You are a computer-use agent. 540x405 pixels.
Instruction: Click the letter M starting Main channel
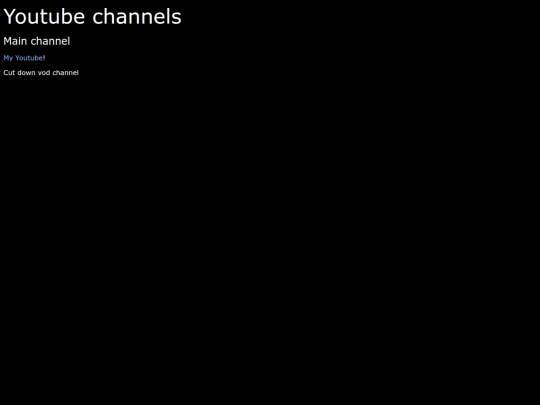coord(7,41)
